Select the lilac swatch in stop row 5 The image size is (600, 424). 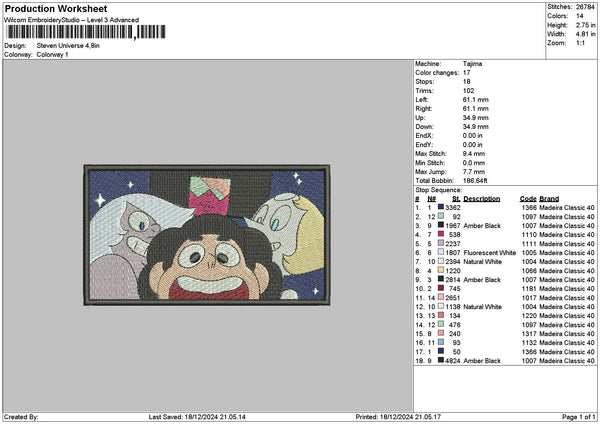(441, 243)
